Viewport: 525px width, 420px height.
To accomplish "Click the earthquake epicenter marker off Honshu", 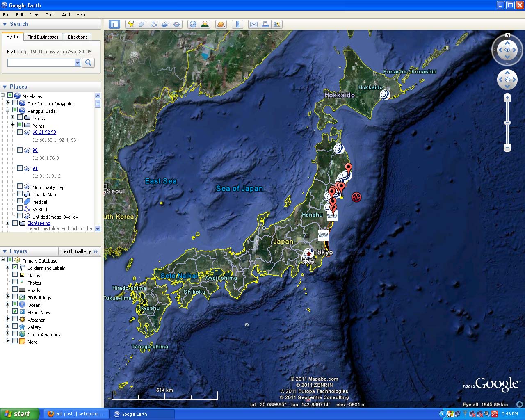I will [356, 197].
